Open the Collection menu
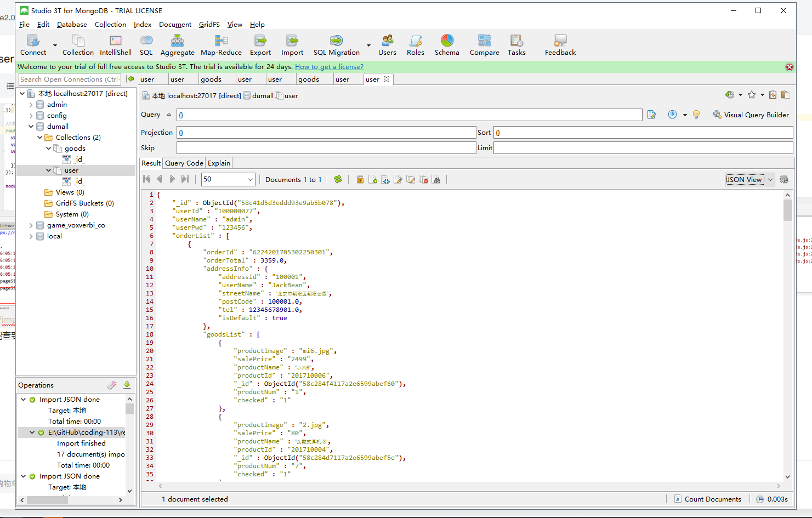Viewport: 812px width, 518px height. click(x=110, y=25)
